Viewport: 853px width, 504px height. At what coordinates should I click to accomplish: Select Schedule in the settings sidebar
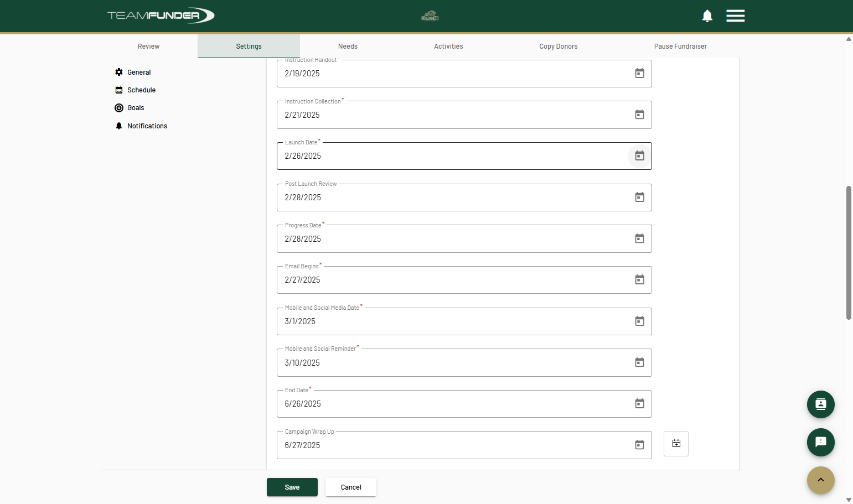[135, 90]
